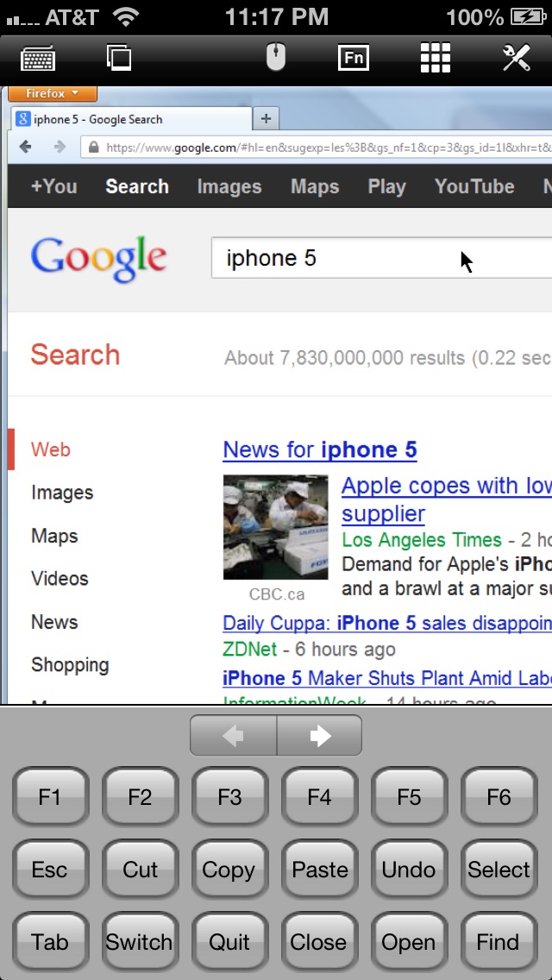
Task: Open Images in the Google top bar
Action: click(229, 186)
